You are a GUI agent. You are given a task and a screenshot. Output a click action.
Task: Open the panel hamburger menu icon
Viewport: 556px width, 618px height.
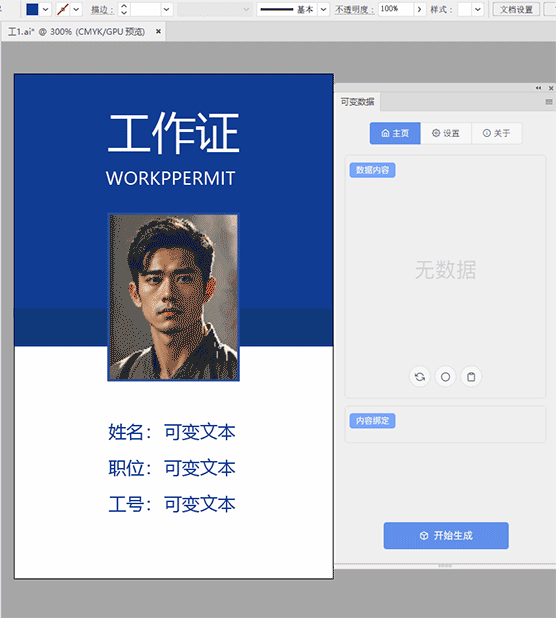pyautogui.click(x=549, y=102)
